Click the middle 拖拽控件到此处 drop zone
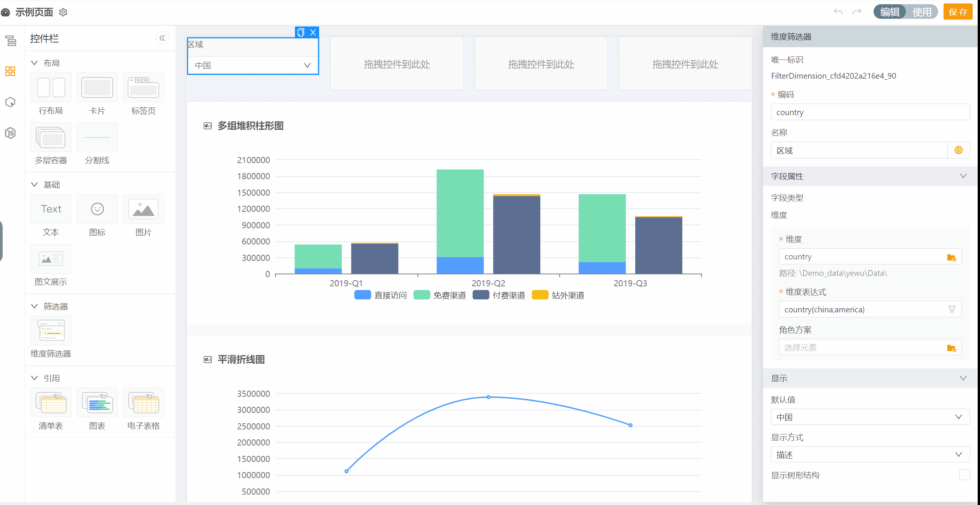This screenshot has width=980, height=505. click(x=541, y=63)
